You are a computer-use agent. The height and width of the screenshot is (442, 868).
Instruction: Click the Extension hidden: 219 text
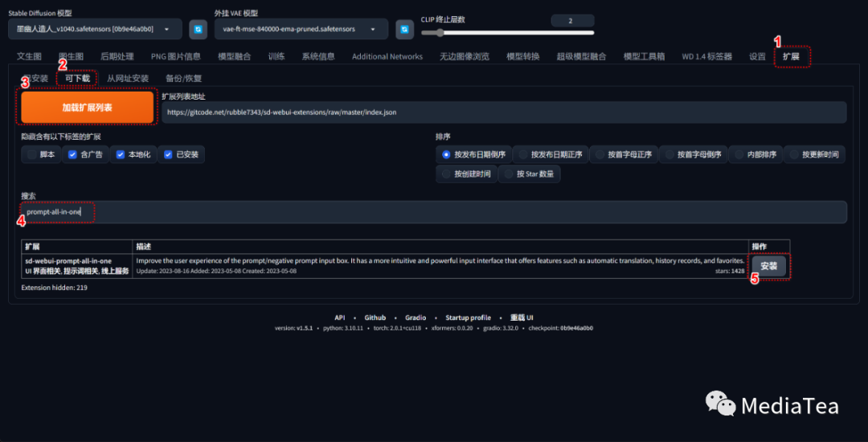[55, 288]
